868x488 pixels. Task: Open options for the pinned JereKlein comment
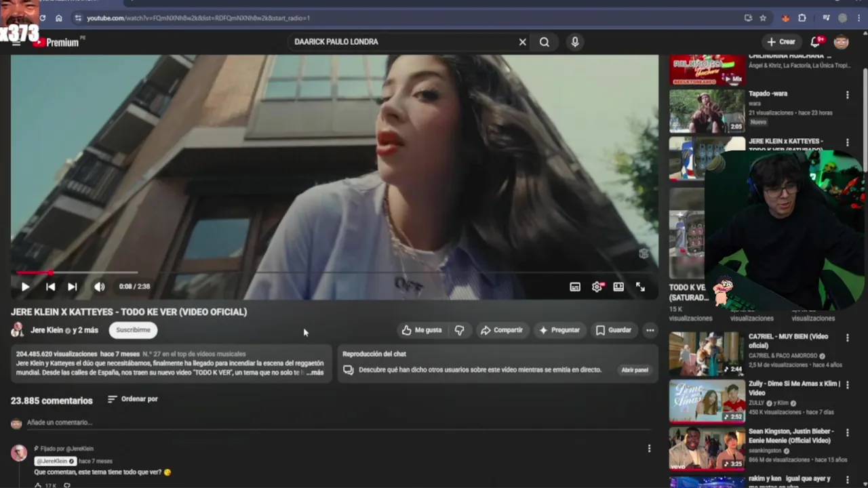coord(649,448)
